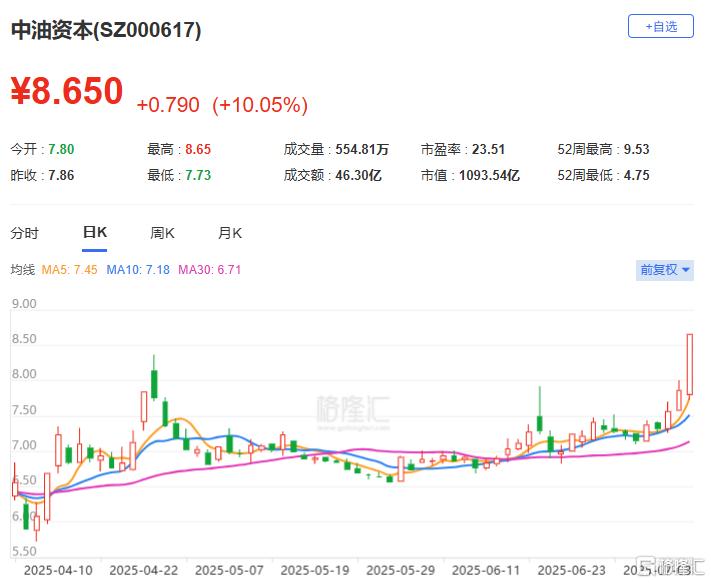Viewport: 711px width, 583px height.
Task: Click the stock title 中油资本(SZ000617)
Action: point(106,31)
